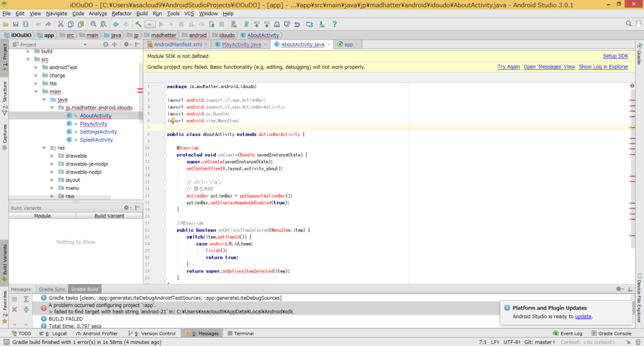
Task: Open the SDK Manager download icon
Action: pos(322,25)
